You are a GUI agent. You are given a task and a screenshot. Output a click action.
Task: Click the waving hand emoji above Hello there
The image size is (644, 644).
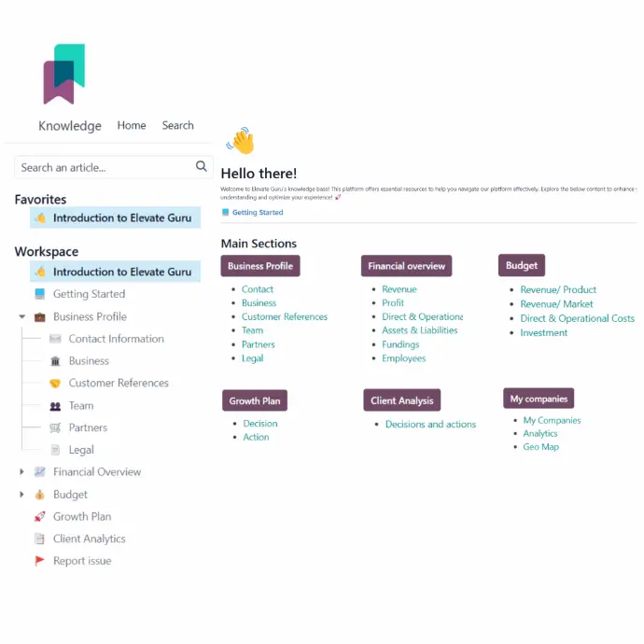tap(240, 141)
